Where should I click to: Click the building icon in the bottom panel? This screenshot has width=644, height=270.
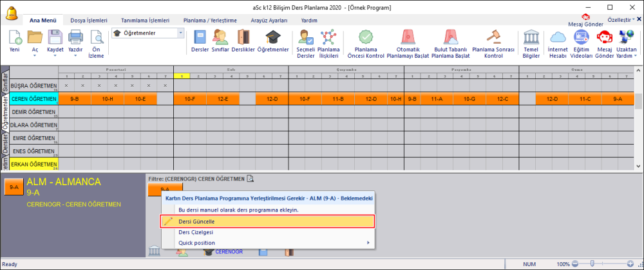pos(154,251)
